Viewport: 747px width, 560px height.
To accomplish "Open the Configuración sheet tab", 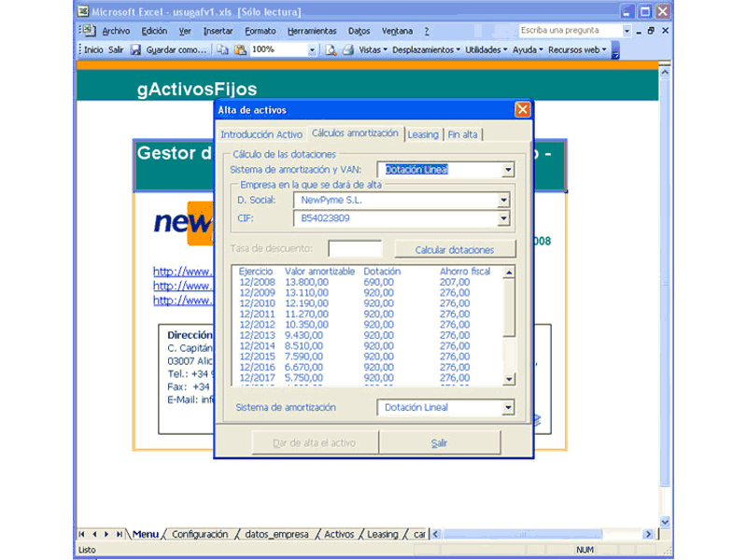I will click(200, 534).
